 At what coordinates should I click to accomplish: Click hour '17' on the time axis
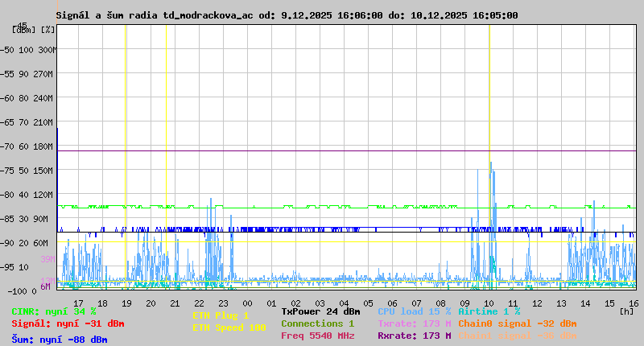pos(78,303)
